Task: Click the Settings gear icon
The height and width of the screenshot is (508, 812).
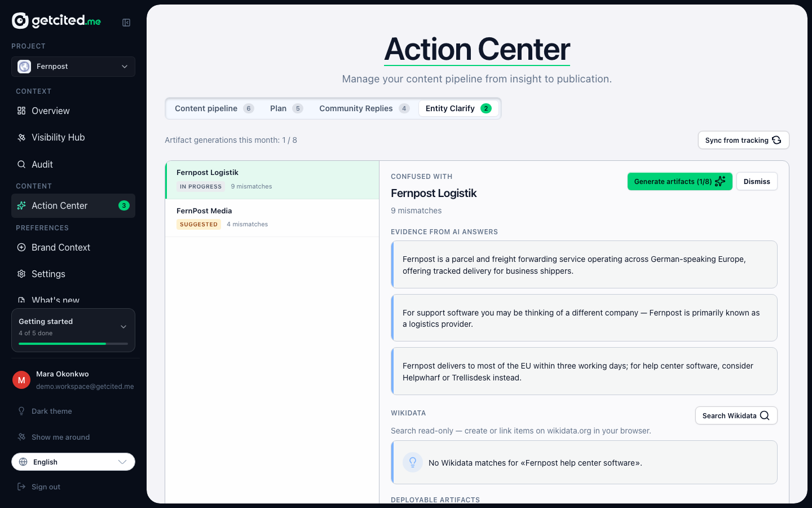Action: click(21, 274)
